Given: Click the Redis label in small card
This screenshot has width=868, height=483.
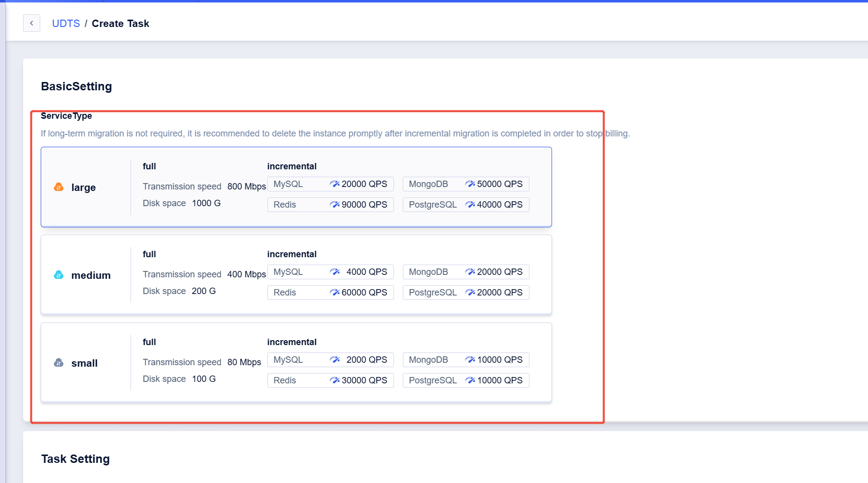Looking at the screenshot, I should tap(285, 380).
